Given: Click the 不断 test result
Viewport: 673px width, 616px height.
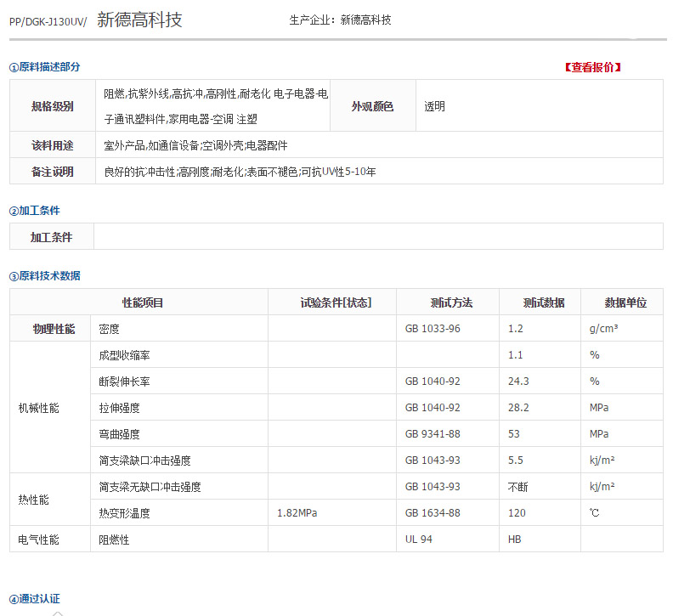Looking at the screenshot, I should (x=518, y=487).
